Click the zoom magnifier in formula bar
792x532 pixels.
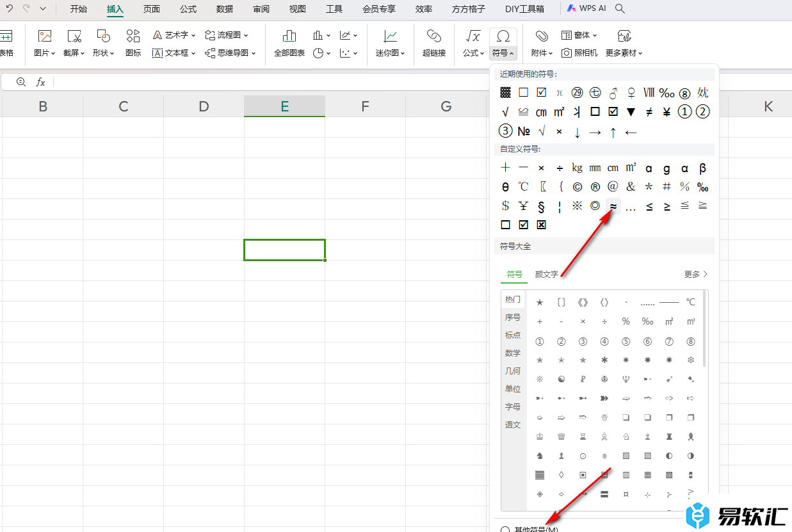tap(21, 82)
